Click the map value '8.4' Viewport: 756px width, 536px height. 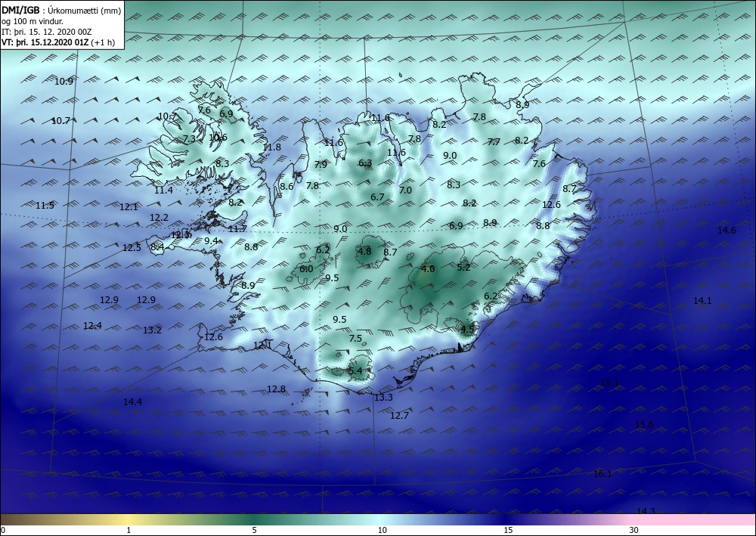tap(158, 247)
